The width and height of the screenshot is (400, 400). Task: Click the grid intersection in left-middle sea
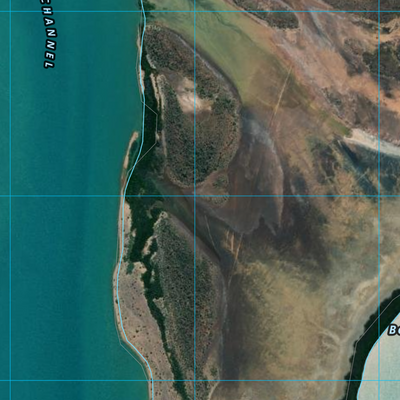pos(11,196)
